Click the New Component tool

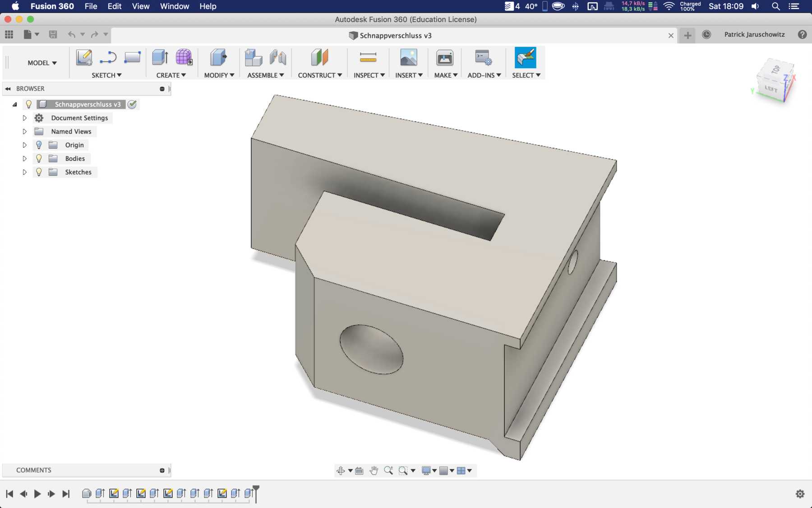254,58
